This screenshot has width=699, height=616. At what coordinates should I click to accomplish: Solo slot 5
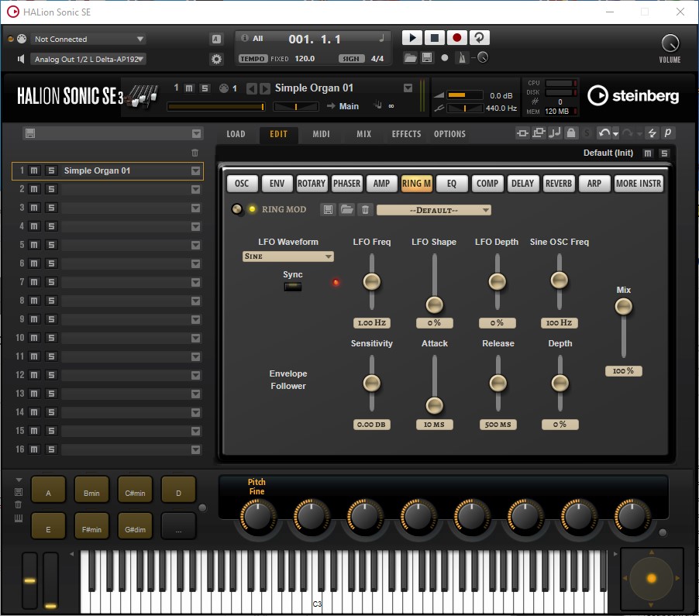click(x=51, y=245)
